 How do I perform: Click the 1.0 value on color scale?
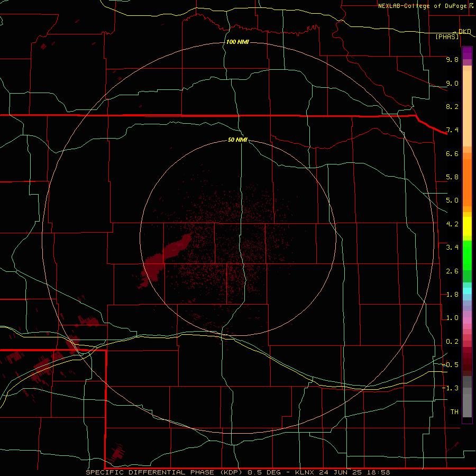(452, 318)
